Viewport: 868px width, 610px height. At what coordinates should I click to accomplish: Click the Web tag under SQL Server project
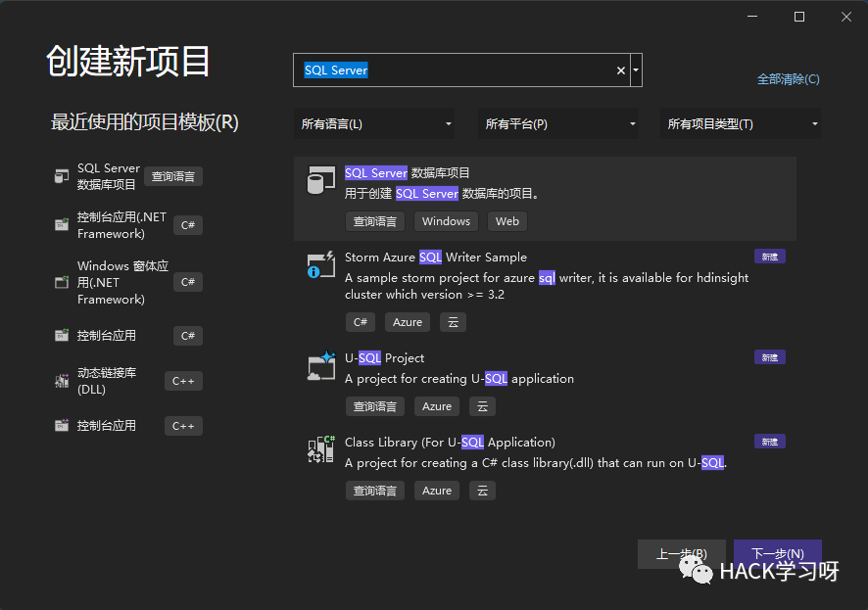[507, 221]
